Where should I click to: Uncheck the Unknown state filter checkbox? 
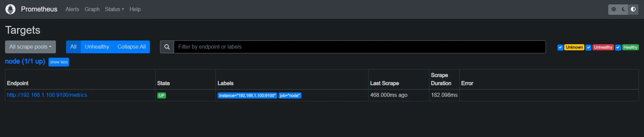tap(560, 48)
